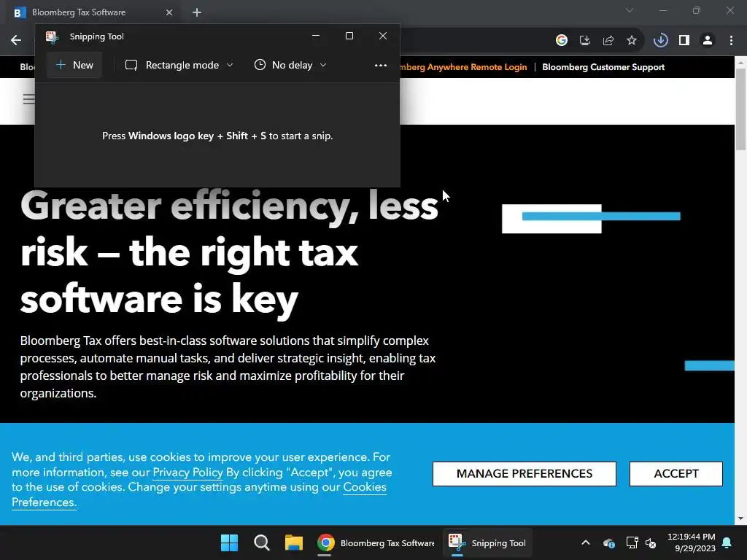Select the Bloomberg Tax Software tab
The width and height of the screenshot is (747, 560).
pos(93,12)
